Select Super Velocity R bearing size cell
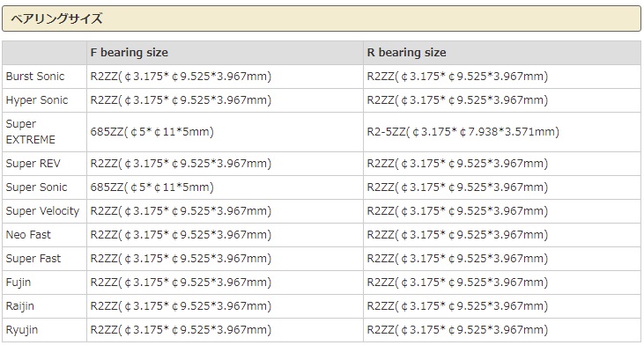Screen dimensions: 644x345 point(502,211)
